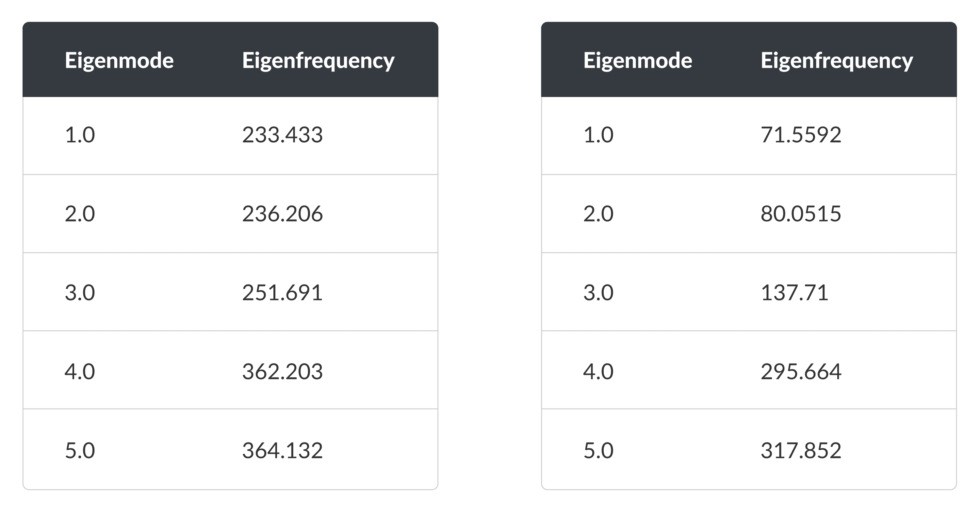Select the 236.206 eigenfrequency cell
Screen dimensions: 980x512
point(282,214)
